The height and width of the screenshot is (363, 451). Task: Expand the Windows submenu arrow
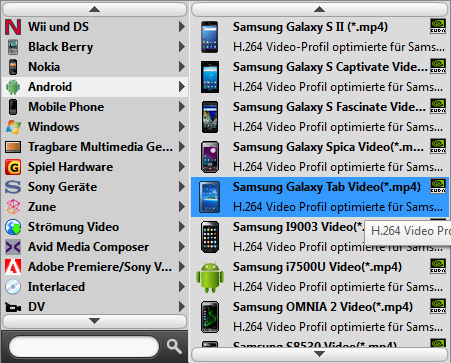click(x=181, y=127)
